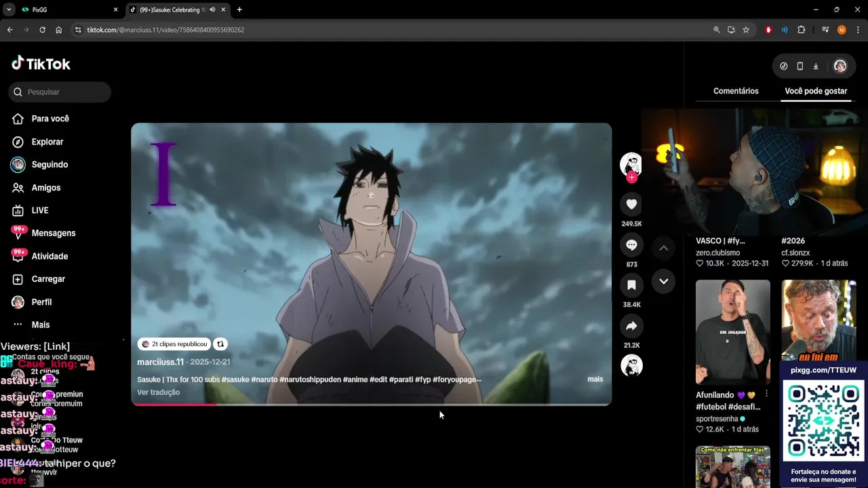
Task: Click the 2t clipes republicou badge
Action: pyautogui.click(x=174, y=344)
